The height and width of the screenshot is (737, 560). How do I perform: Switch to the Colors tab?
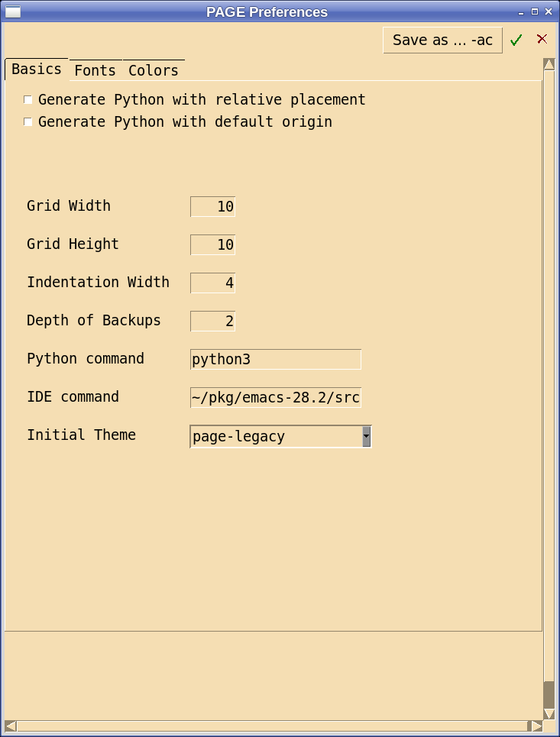(x=153, y=70)
